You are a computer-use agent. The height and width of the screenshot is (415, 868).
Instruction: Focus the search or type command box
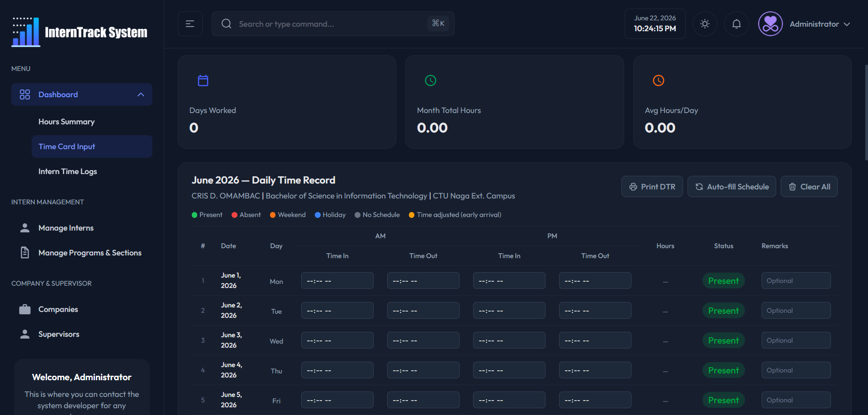(x=333, y=24)
